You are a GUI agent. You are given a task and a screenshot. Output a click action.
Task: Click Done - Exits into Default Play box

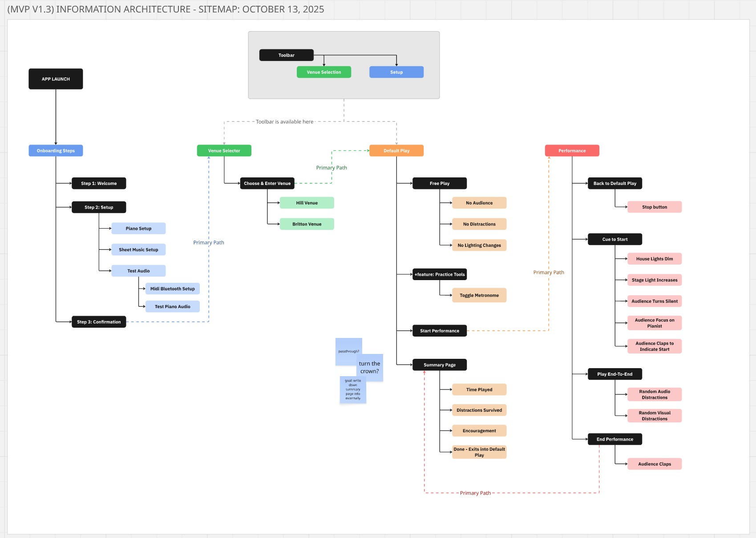pos(479,452)
